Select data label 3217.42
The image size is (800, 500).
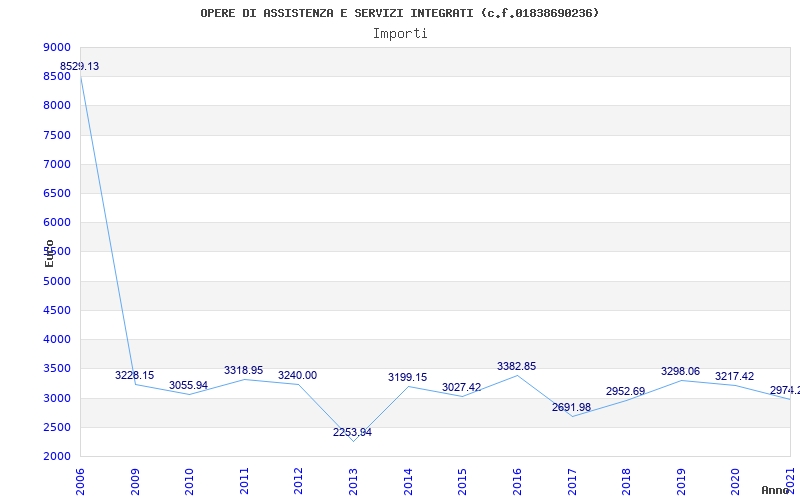(x=735, y=377)
